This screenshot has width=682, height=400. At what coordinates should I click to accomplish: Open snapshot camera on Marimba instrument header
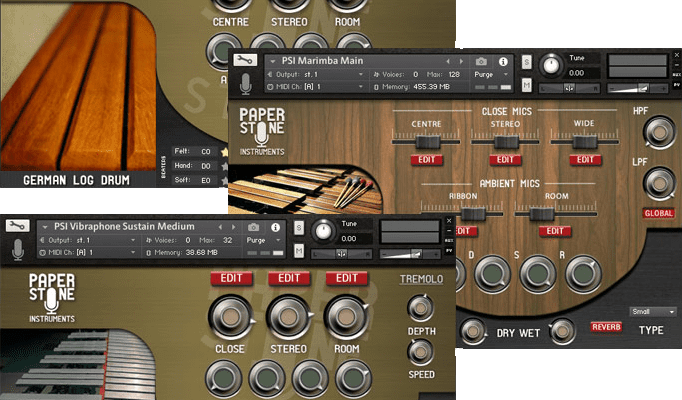[482, 62]
